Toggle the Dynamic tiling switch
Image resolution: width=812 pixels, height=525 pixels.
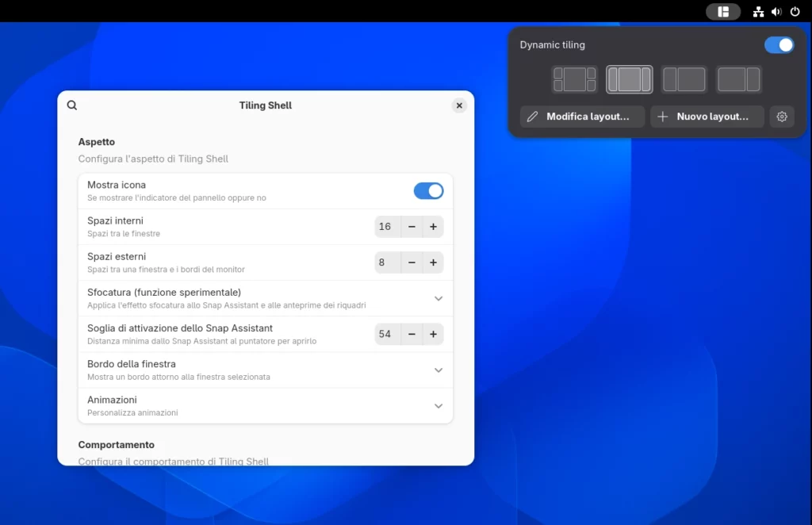coord(779,45)
